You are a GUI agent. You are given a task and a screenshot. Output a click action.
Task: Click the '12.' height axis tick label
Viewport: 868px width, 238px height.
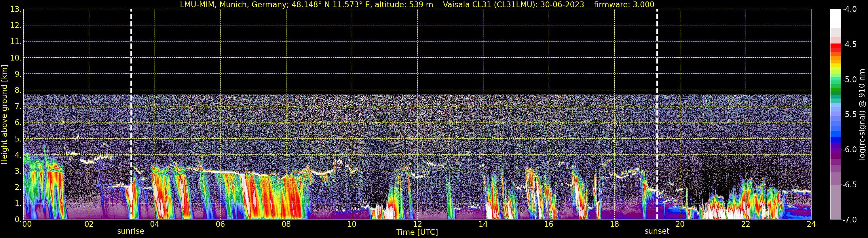[16, 25]
